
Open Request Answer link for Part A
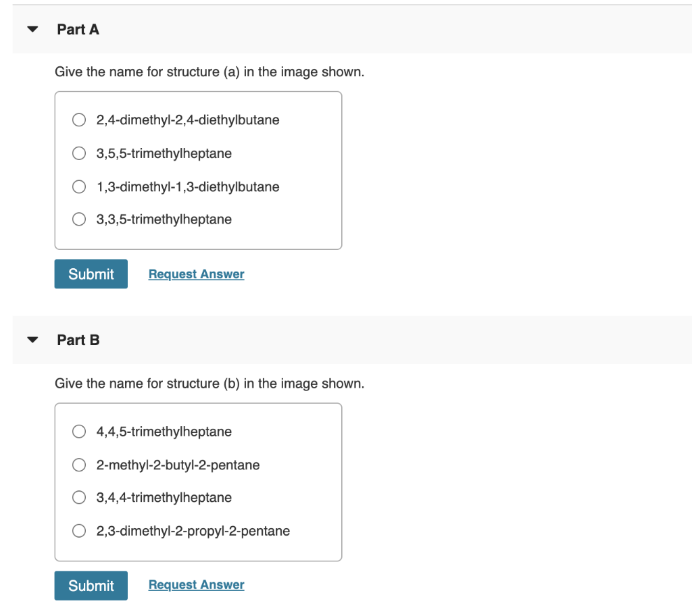pos(196,274)
